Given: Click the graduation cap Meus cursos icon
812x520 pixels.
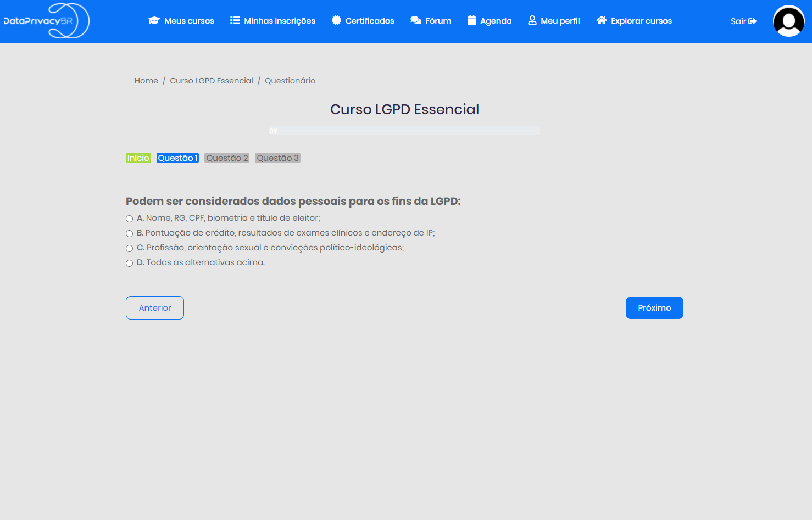Looking at the screenshot, I should pyautogui.click(x=154, y=21).
